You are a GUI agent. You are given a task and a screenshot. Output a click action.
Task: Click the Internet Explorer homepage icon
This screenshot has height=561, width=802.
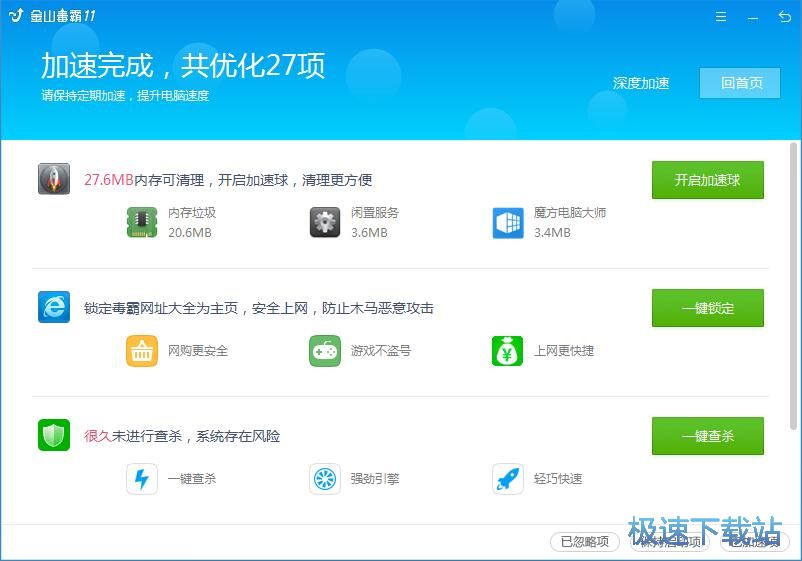coord(54,307)
